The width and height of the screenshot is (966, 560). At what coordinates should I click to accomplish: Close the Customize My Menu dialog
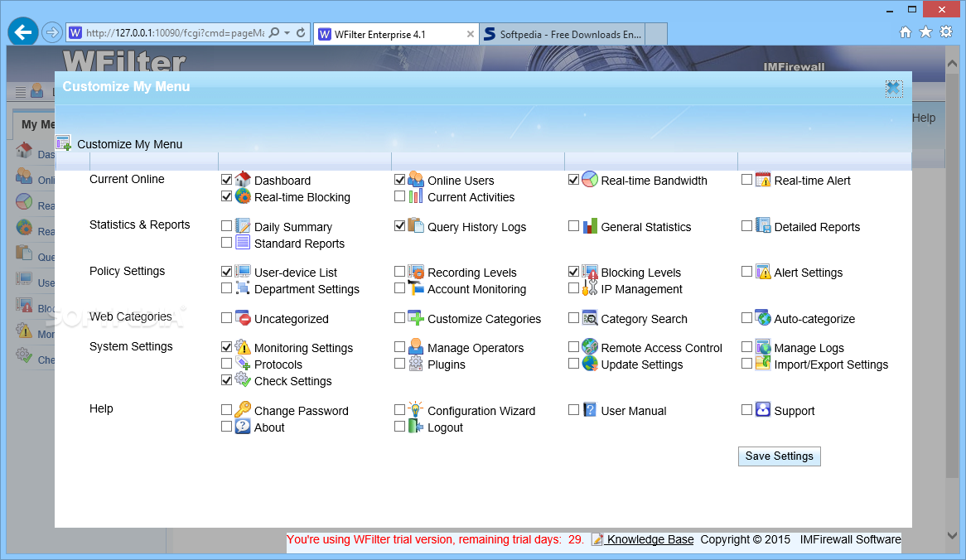pos(893,88)
